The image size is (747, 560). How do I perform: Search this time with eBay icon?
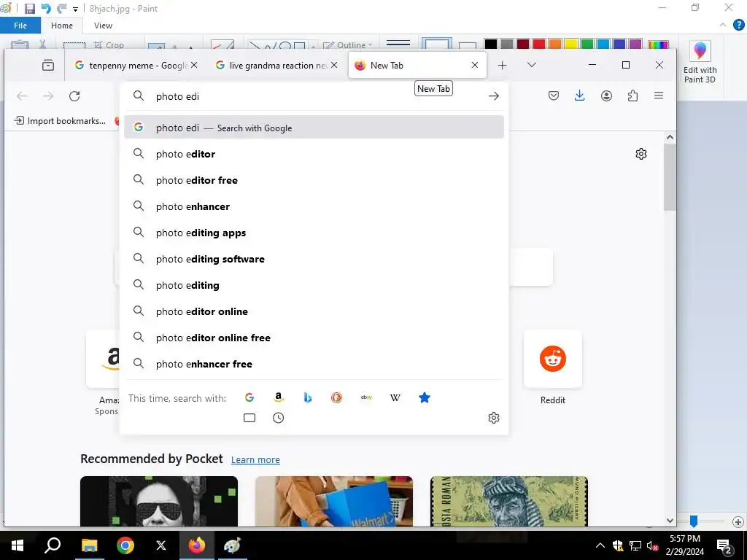366,397
